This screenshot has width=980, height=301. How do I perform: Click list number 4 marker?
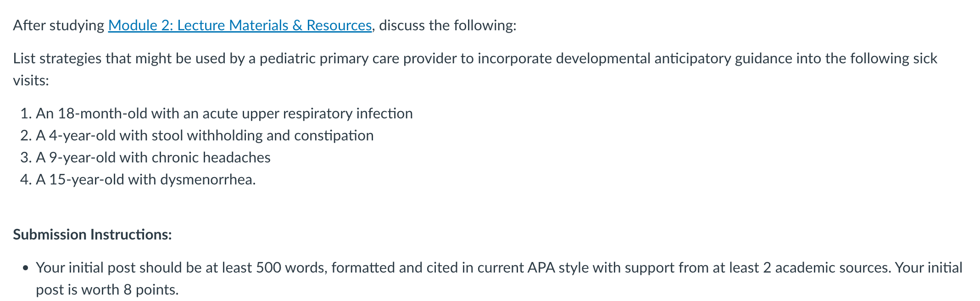click(26, 179)
